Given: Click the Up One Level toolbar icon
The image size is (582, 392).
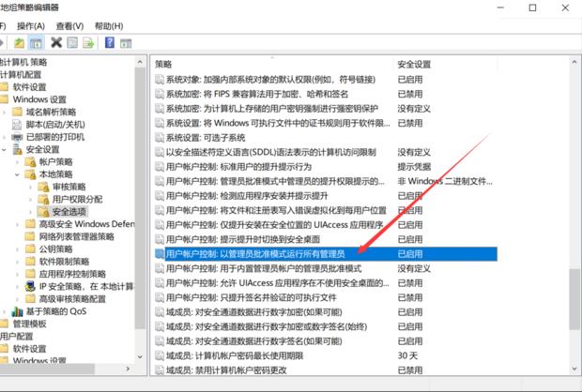Looking at the screenshot, I should (19, 42).
